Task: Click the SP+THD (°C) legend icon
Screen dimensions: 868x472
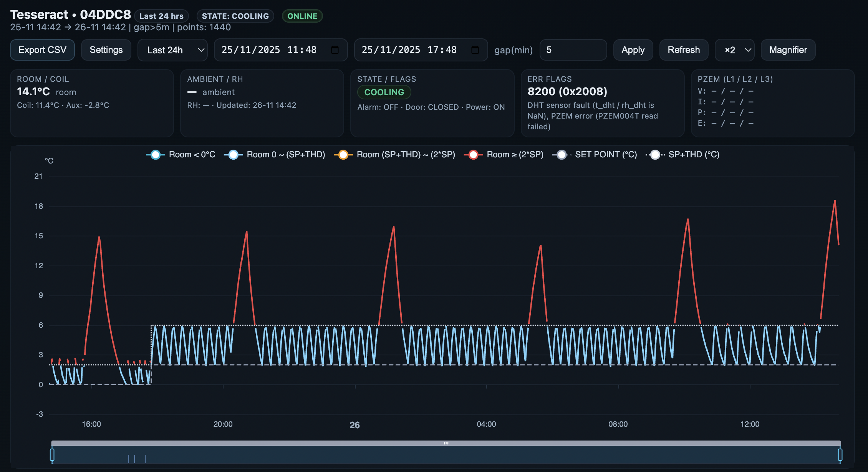Action: 655,155
